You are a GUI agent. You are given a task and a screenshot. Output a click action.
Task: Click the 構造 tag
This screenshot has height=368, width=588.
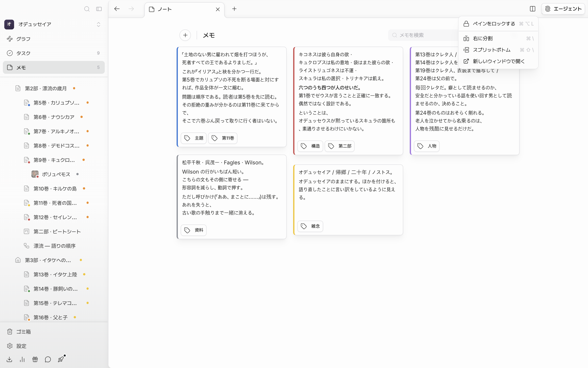point(310,146)
